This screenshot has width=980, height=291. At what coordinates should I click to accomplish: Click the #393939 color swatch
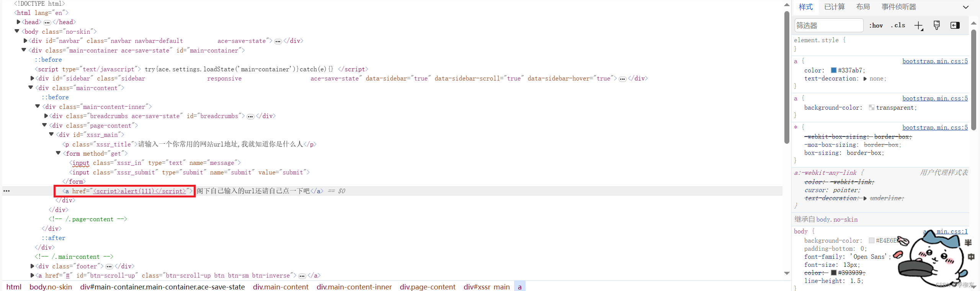(x=833, y=273)
